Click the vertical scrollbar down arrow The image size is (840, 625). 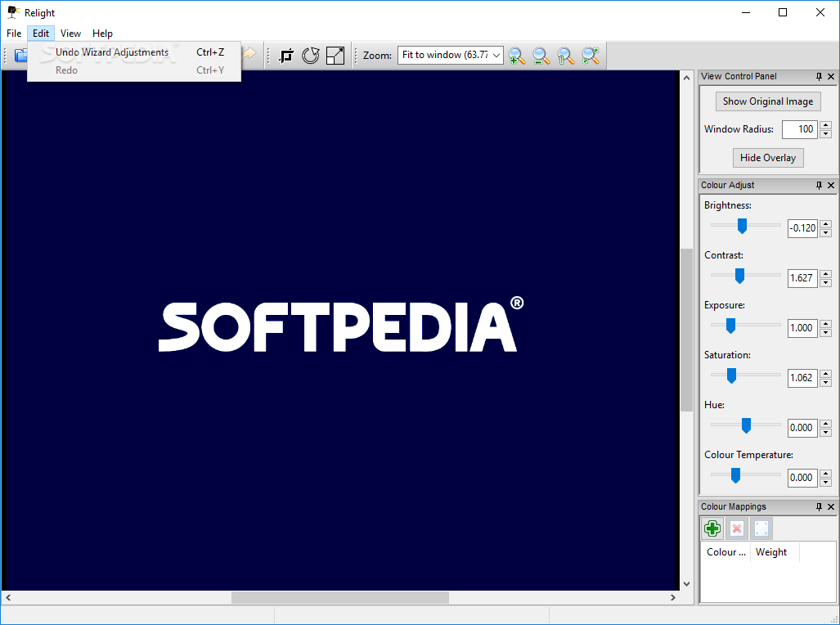click(686, 584)
